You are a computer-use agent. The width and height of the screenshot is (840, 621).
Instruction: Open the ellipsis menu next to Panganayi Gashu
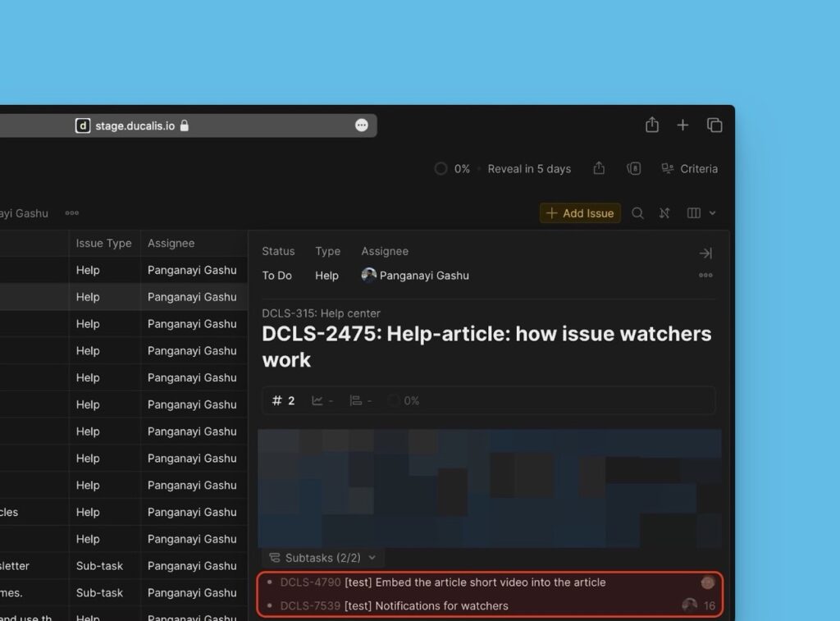[x=72, y=212]
